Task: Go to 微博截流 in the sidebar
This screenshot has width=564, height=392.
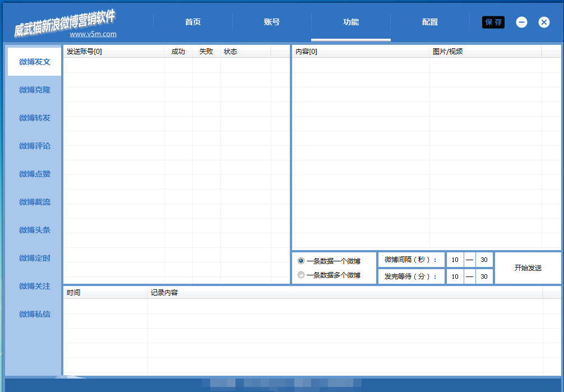Action: pos(35,202)
